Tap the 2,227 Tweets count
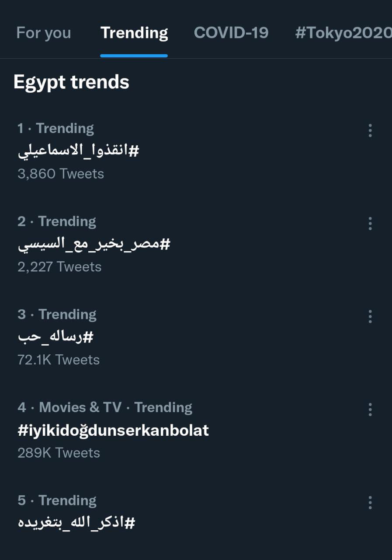The image size is (392, 560). 59,267
